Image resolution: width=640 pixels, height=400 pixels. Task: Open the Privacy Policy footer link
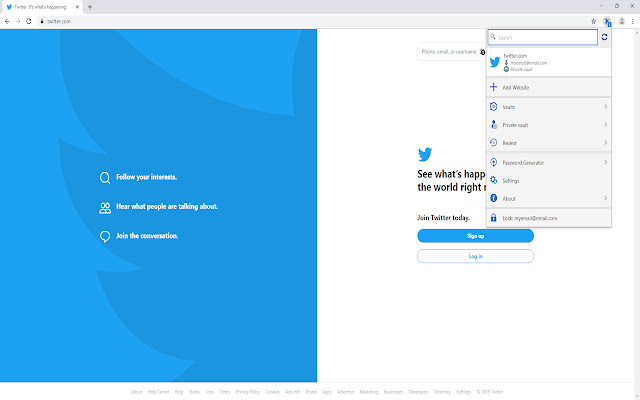[247, 392]
